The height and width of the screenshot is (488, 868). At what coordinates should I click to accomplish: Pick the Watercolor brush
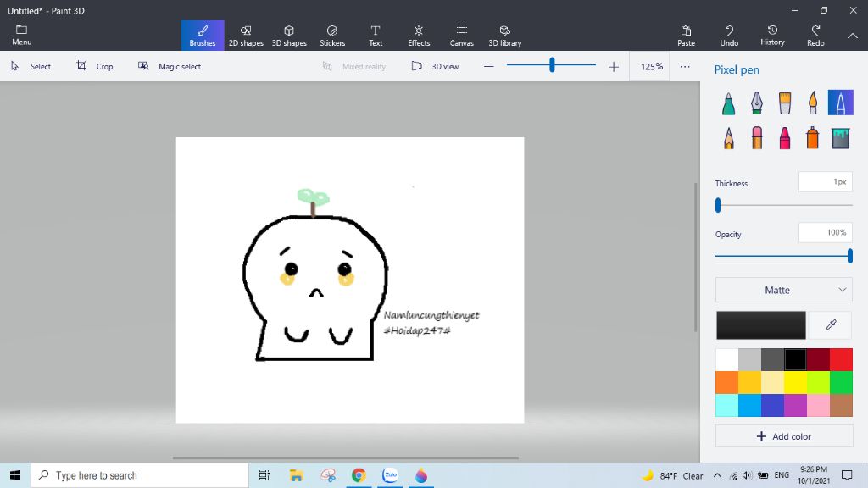pyautogui.click(x=813, y=103)
